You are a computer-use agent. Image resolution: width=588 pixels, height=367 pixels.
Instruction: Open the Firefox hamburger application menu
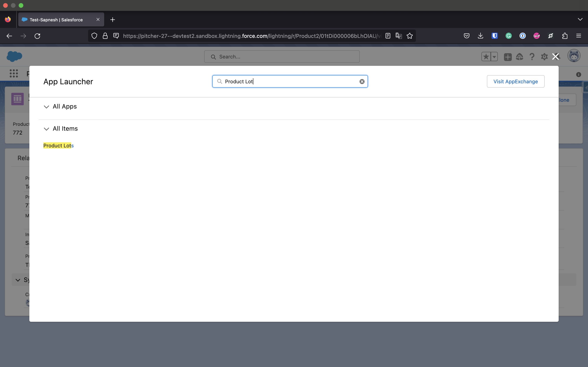coord(578,36)
